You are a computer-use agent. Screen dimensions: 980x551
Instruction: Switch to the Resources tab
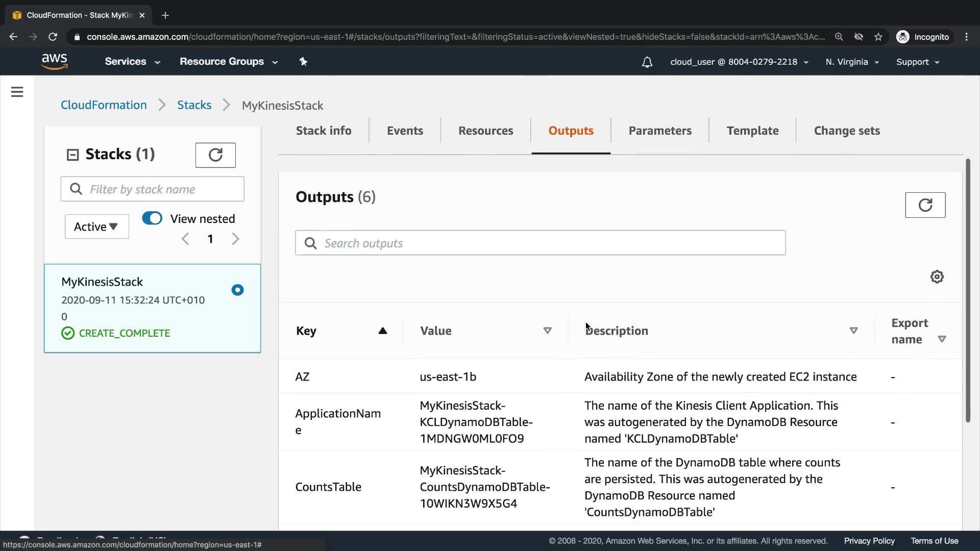click(485, 131)
